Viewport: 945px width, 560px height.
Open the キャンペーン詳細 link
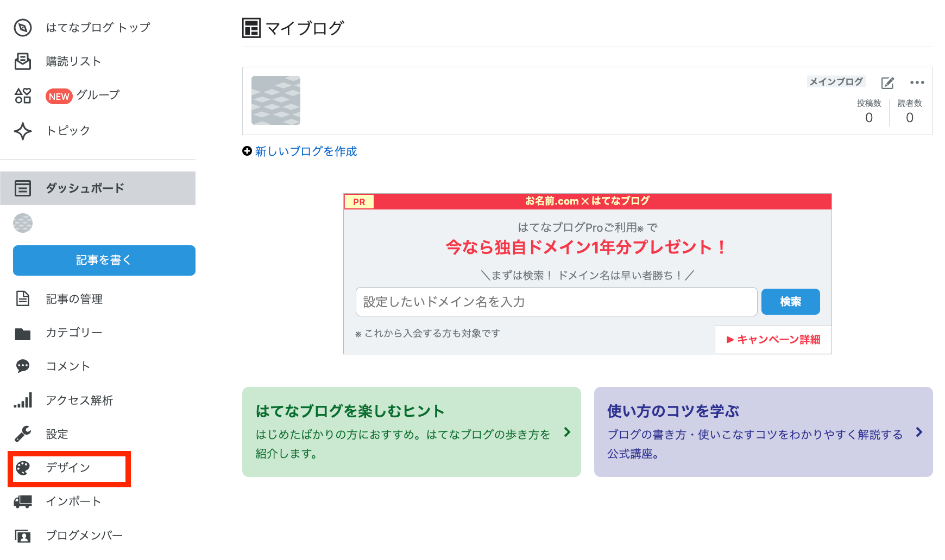click(773, 340)
